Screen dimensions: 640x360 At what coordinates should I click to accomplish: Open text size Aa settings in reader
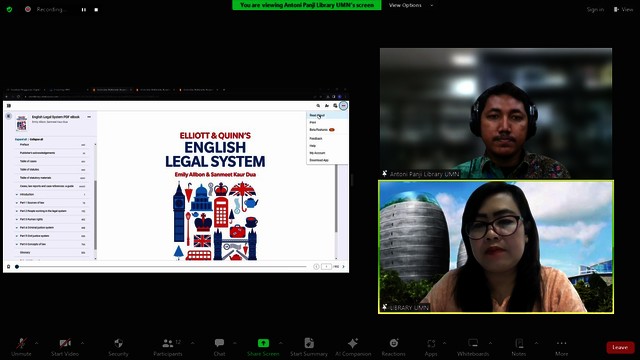click(x=327, y=106)
